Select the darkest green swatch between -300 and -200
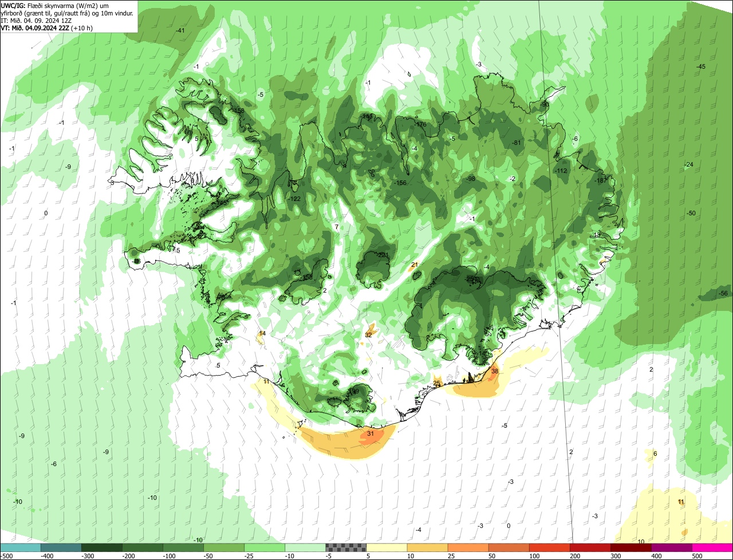 102,547
